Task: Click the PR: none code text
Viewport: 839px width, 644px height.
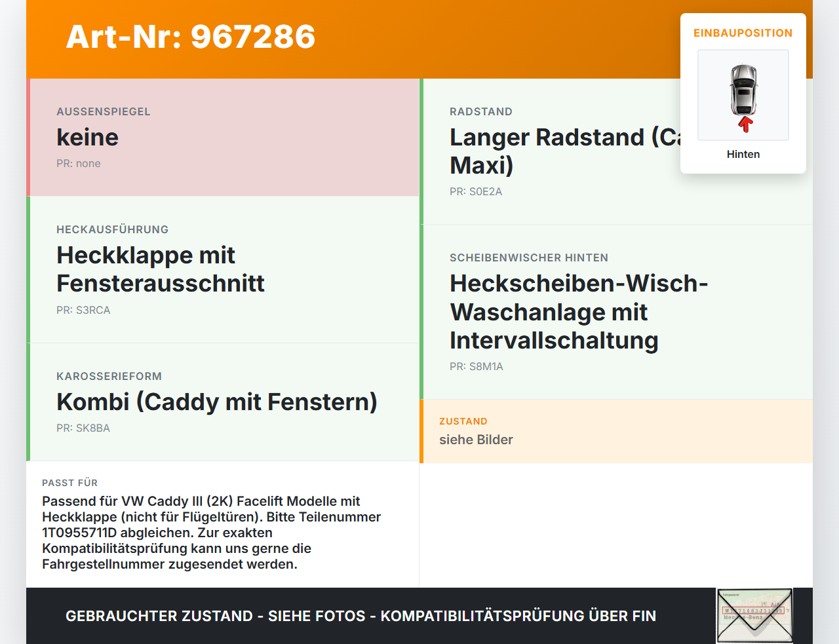Action: 79,163
